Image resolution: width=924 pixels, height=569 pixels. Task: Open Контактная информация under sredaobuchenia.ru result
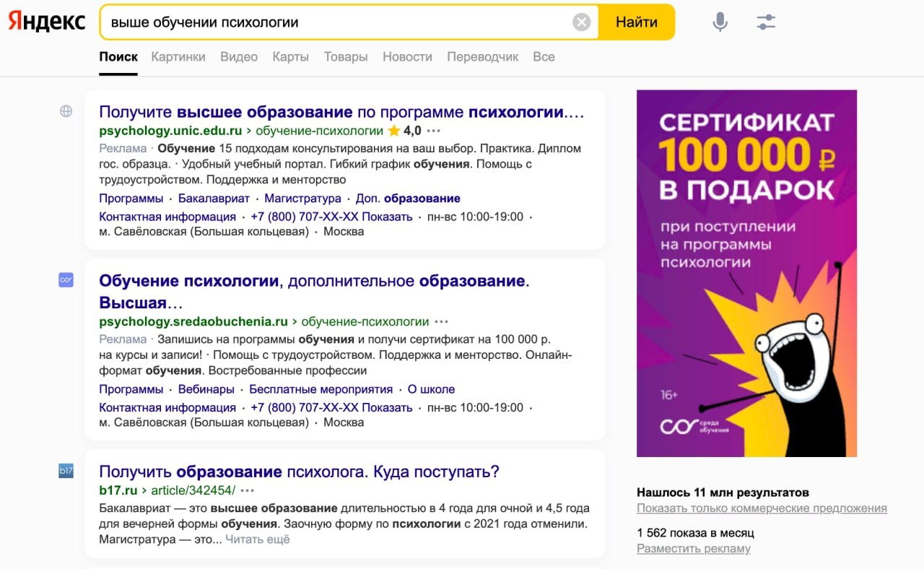[x=167, y=407]
